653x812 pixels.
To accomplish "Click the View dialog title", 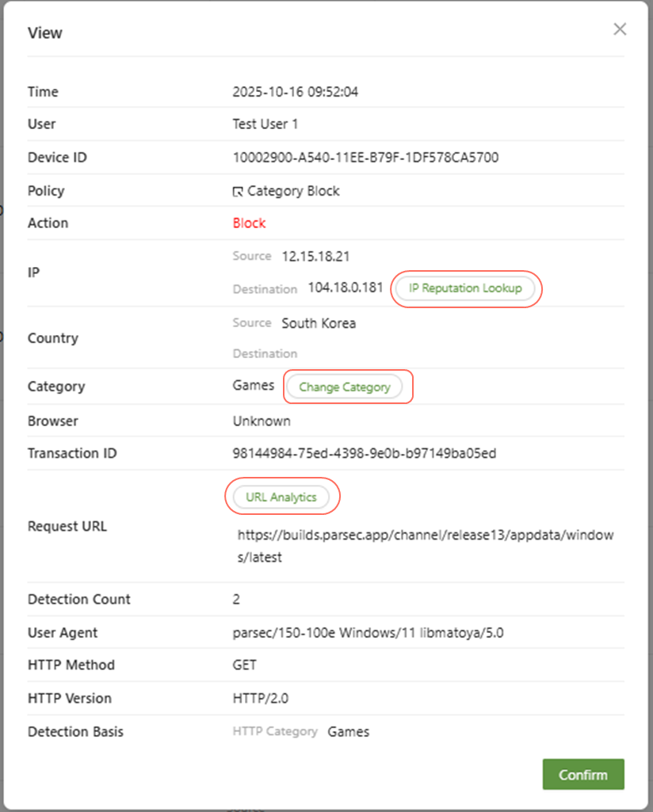I will [x=45, y=33].
